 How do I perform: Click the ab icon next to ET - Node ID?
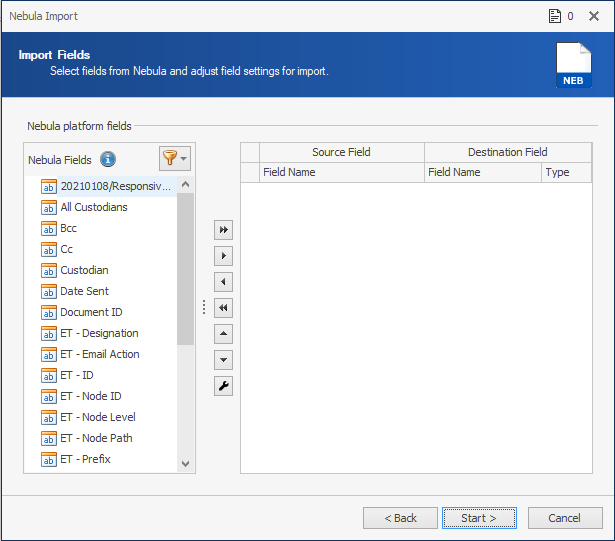click(x=49, y=396)
